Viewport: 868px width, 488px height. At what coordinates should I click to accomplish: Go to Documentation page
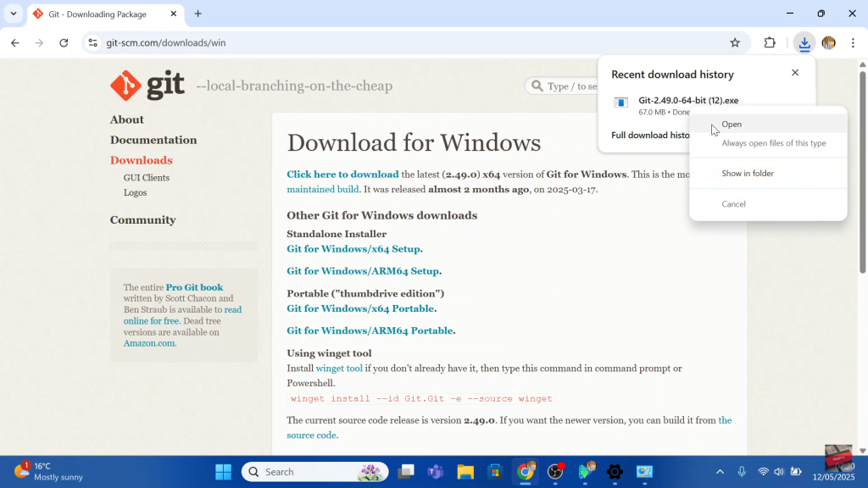153,140
